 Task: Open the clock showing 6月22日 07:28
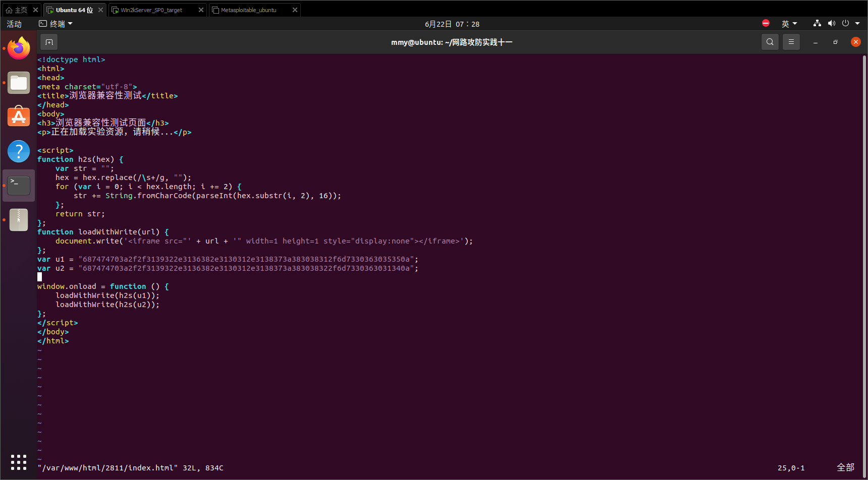coord(452,24)
